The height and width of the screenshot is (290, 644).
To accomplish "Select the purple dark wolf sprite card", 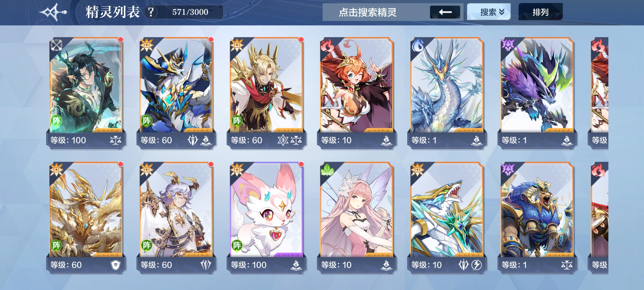I will click(x=537, y=93).
